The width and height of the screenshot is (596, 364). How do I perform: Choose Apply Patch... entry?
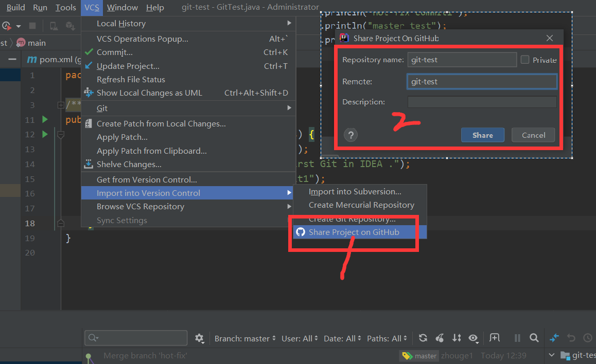click(x=188, y=137)
